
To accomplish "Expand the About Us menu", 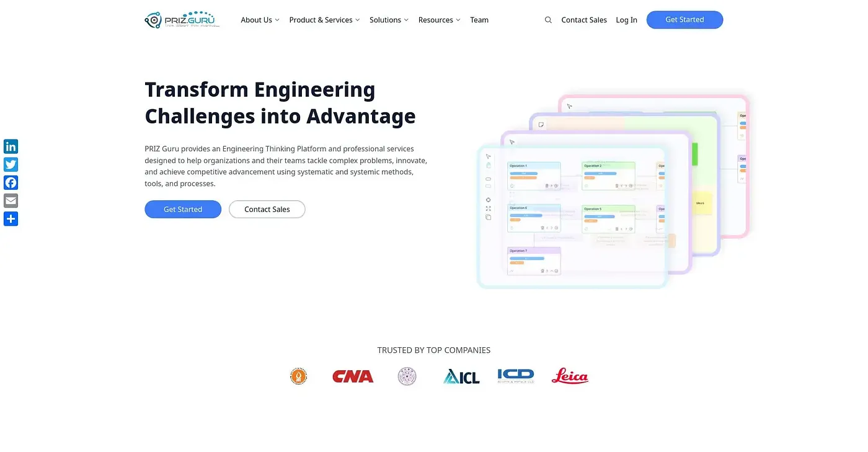I will [x=260, y=20].
